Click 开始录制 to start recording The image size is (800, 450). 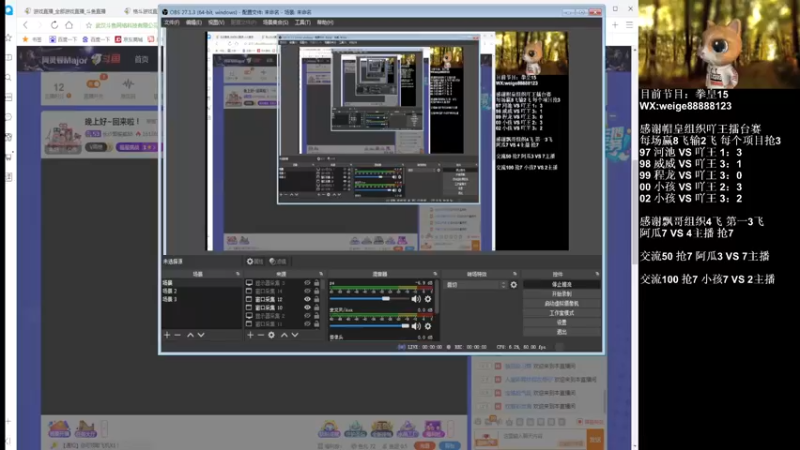[562, 294]
